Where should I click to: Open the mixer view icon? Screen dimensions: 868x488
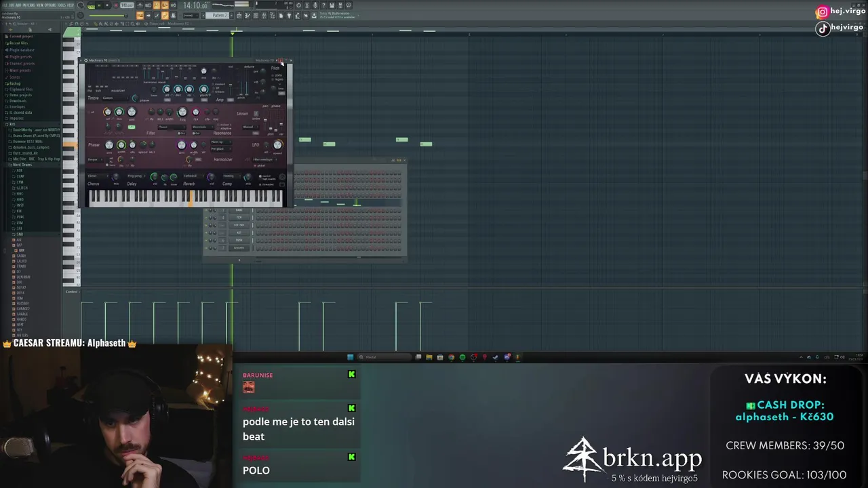(264, 15)
